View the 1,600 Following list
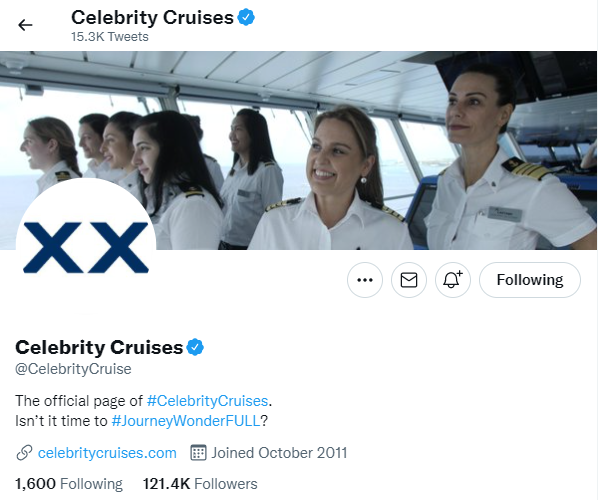 [69, 484]
